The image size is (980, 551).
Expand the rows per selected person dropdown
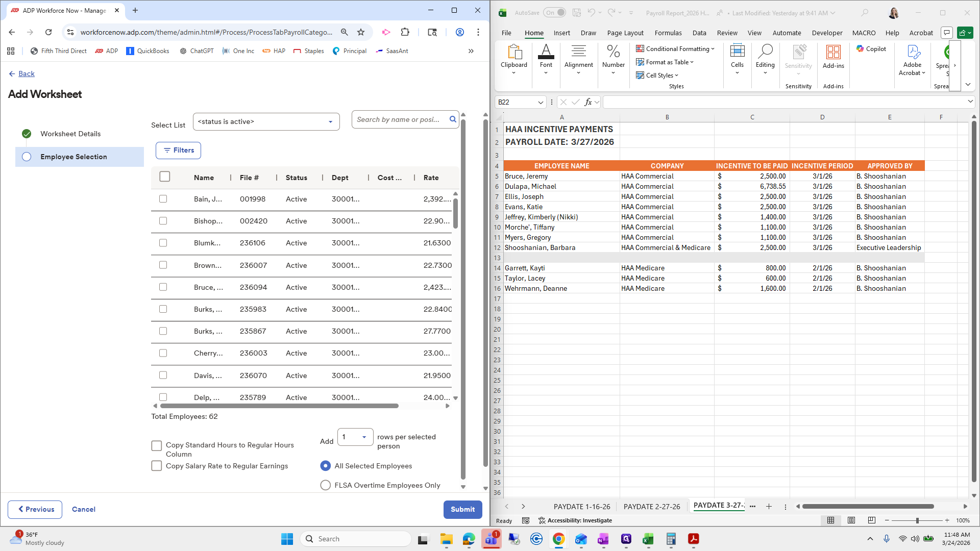[355, 437]
